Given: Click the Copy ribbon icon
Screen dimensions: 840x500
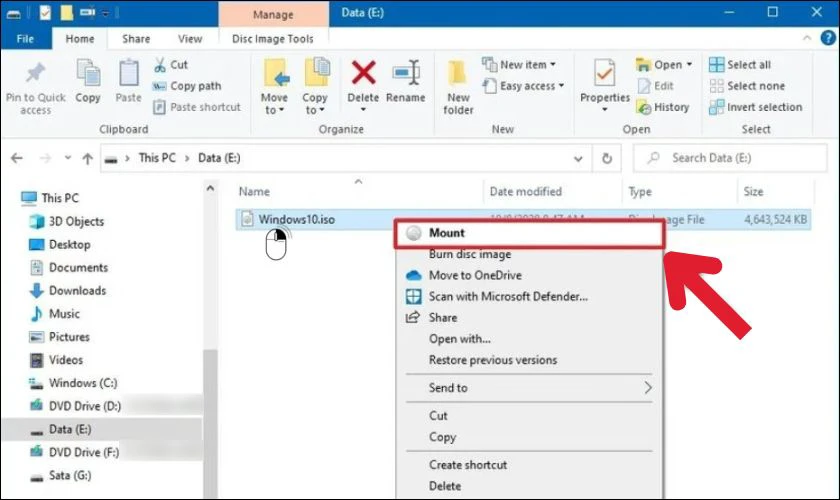Looking at the screenshot, I should [88, 73].
